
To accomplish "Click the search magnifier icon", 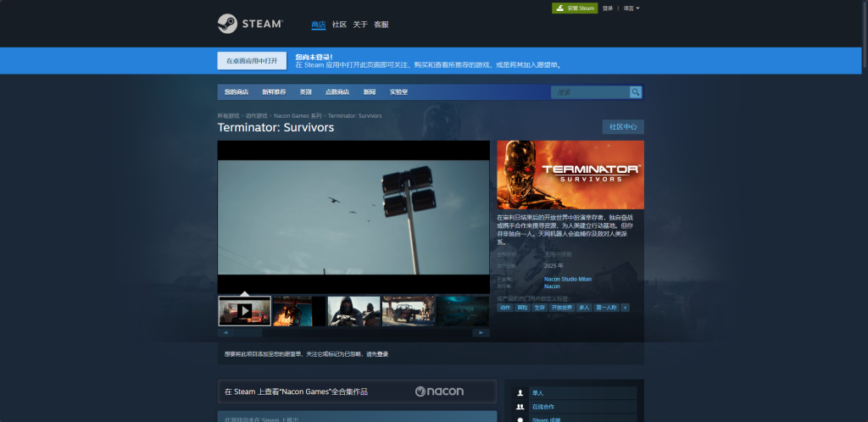I will pyautogui.click(x=636, y=92).
